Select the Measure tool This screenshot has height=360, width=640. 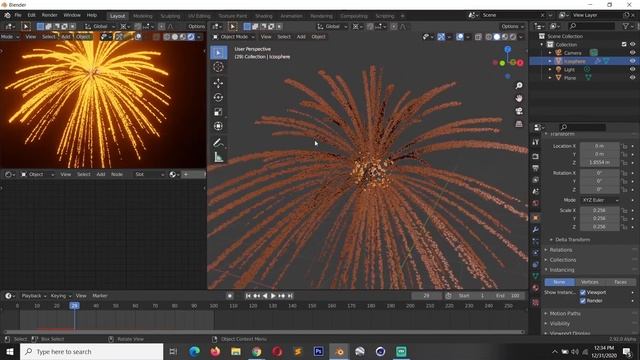[218, 157]
